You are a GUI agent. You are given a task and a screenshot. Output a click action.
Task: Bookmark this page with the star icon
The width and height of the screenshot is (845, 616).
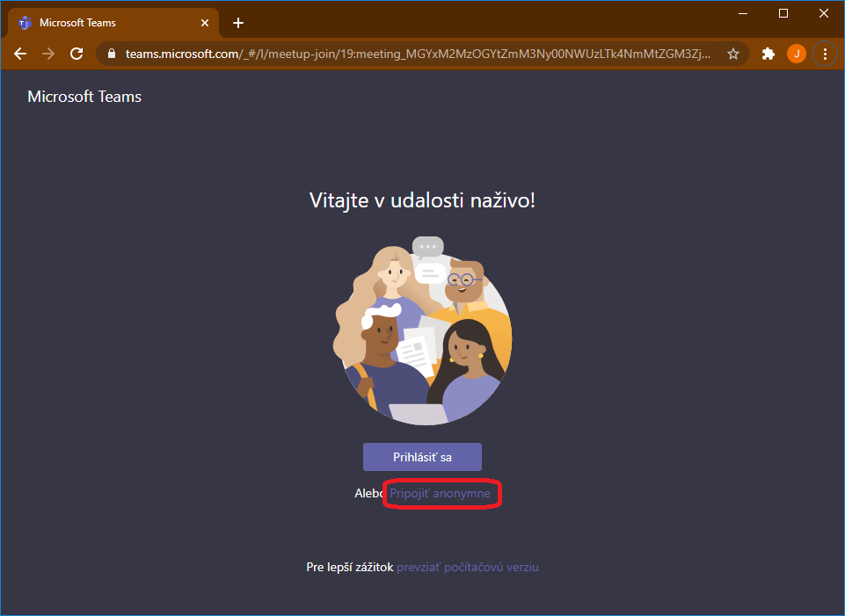point(732,54)
